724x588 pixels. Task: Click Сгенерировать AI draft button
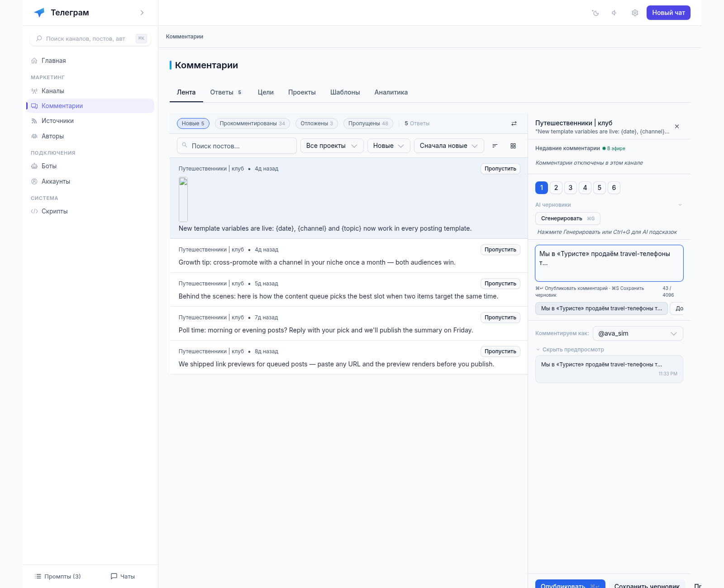[x=568, y=218]
